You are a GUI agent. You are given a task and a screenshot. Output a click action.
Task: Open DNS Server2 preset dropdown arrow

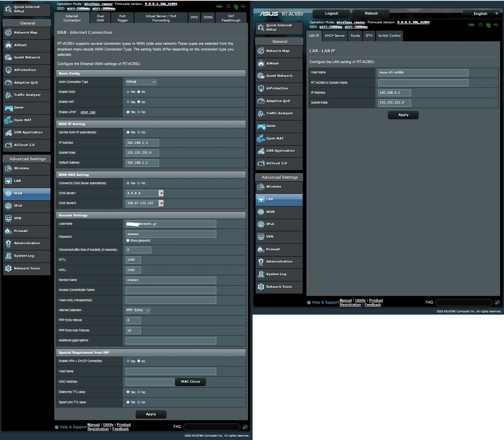point(161,203)
